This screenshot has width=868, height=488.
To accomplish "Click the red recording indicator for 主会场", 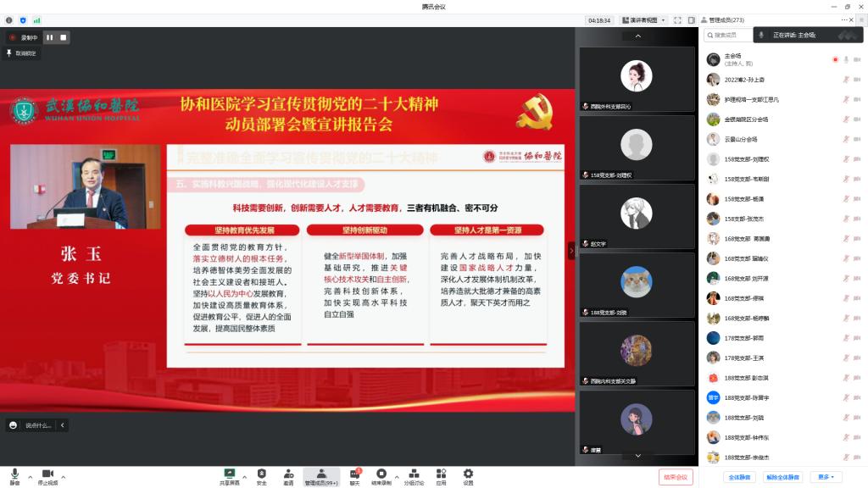I will click(835, 60).
